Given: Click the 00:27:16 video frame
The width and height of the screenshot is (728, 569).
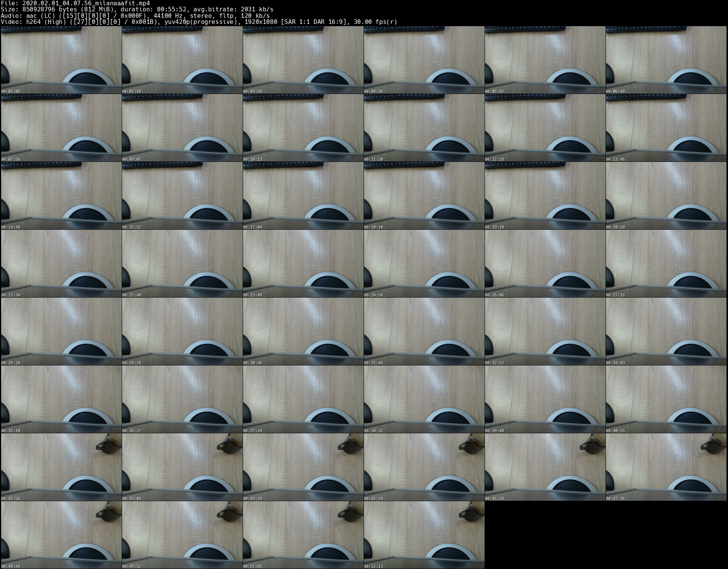Looking at the screenshot, I should coord(666,263).
